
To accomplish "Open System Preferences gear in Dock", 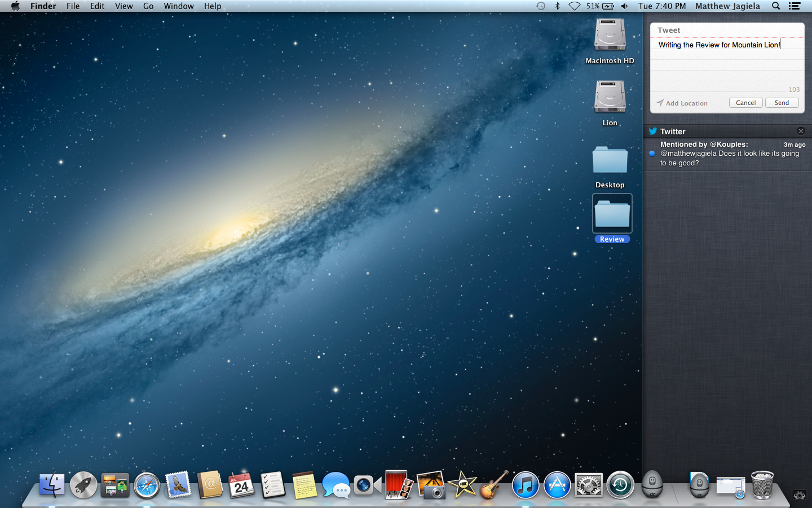I will pyautogui.click(x=589, y=485).
